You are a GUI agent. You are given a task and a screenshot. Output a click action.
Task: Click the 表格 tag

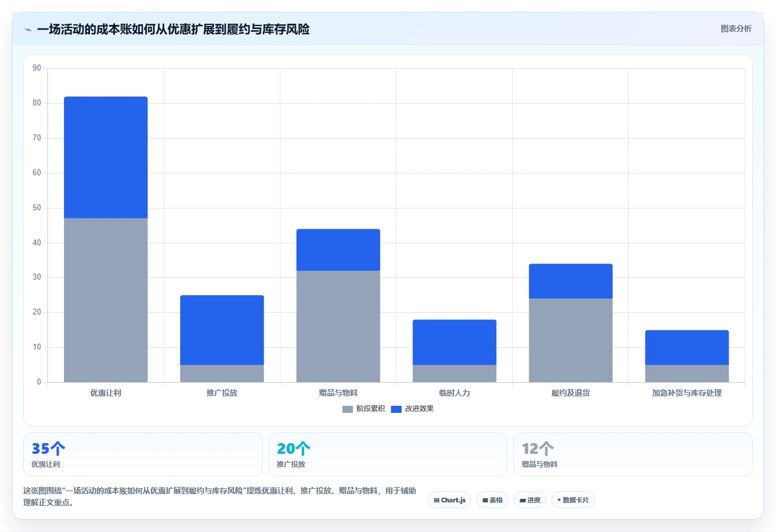[492, 500]
